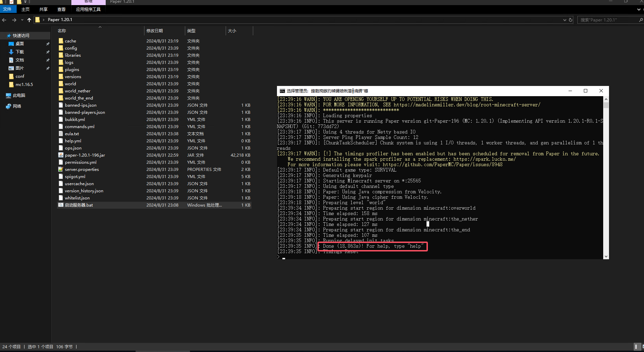Select the cache folder icon
Viewport: 644px width, 352px height.
(61, 41)
